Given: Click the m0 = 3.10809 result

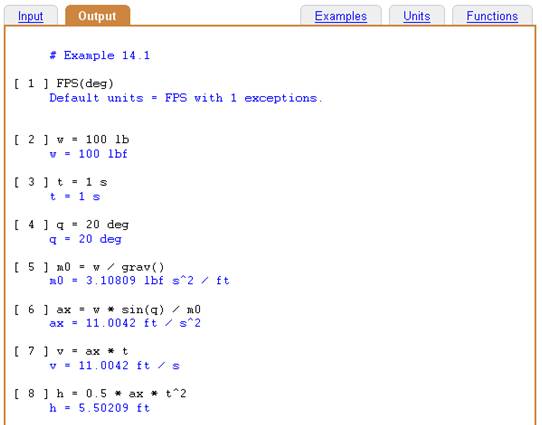Looking at the screenshot, I should click(139, 281).
